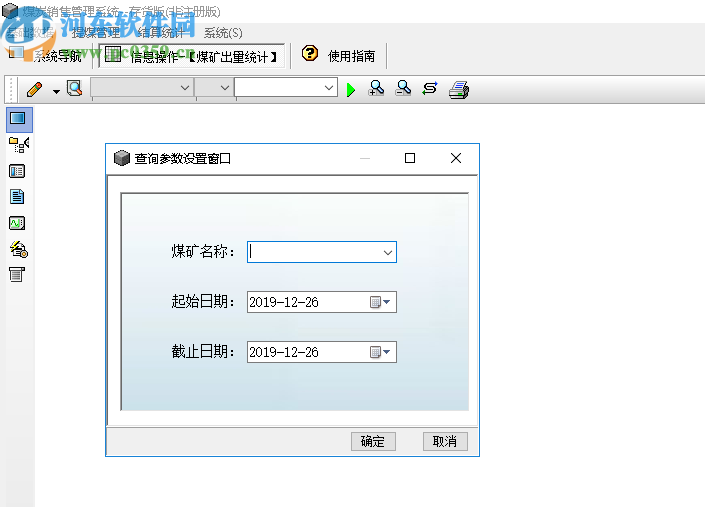Screen dimensions: 705x507
Task: Select the list form sidebar icon
Action: click(17, 171)
